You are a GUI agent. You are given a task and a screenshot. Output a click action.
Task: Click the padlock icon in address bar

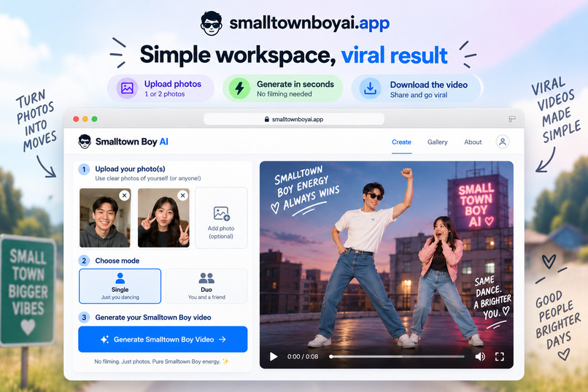tap(266, 119)
